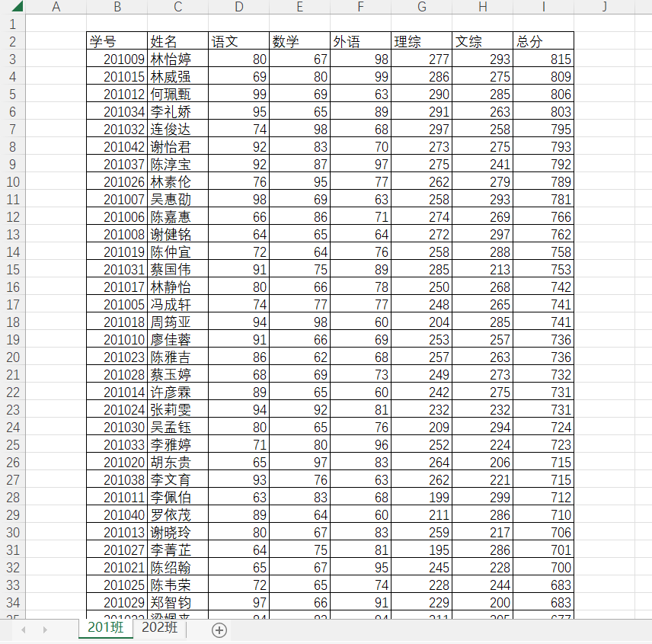
Task: Select total score cell 742
Action: (544, 287)
